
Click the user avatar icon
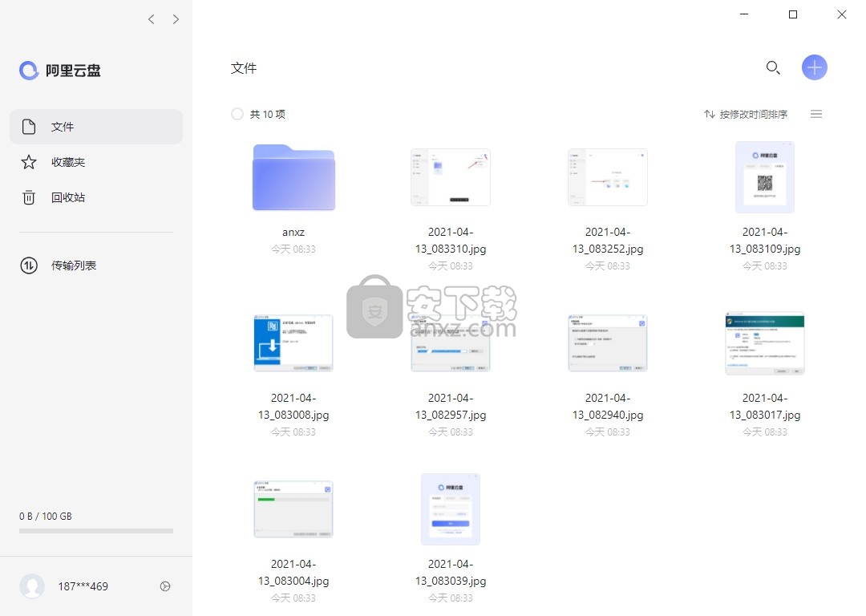tap(32, 586)
